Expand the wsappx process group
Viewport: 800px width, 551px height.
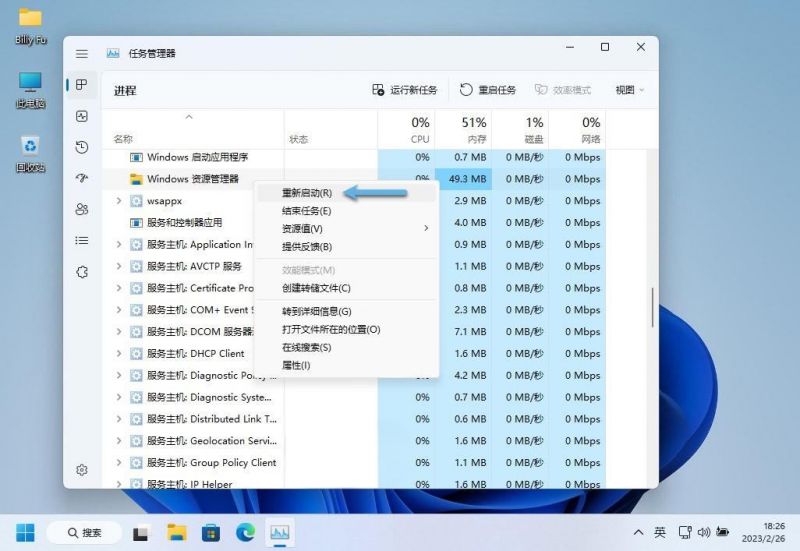click(x=118, y=201)
